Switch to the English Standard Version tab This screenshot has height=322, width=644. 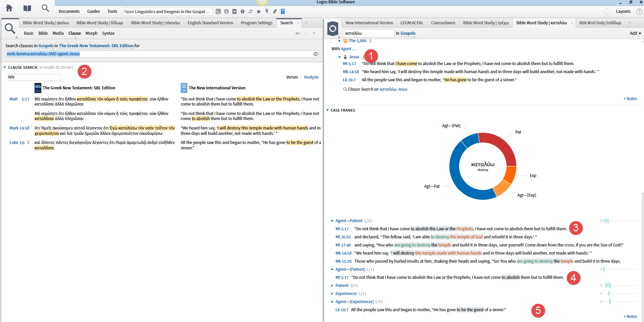(x=210, y=23)
